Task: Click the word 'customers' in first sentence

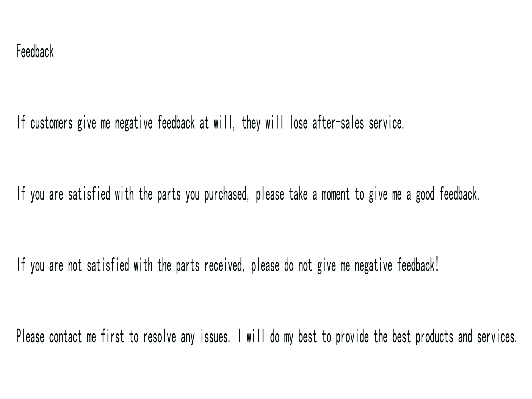Action: [51, 123]
